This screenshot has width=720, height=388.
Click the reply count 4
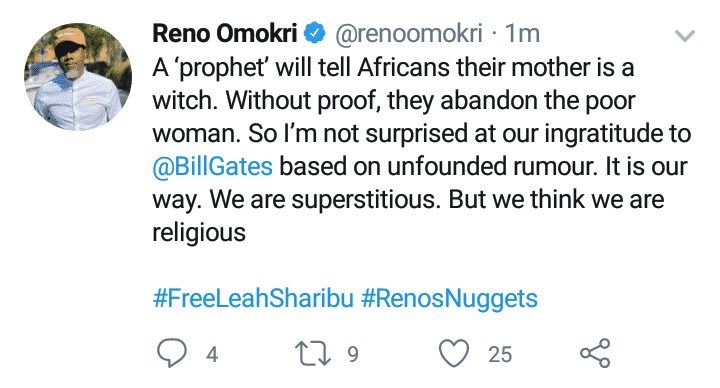coord(212,354)
